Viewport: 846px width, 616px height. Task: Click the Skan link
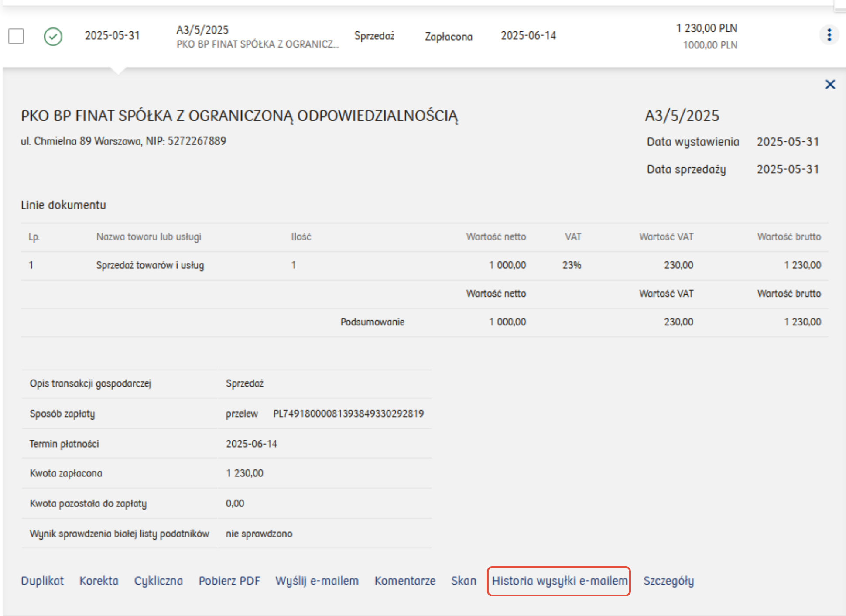(463, 581)
